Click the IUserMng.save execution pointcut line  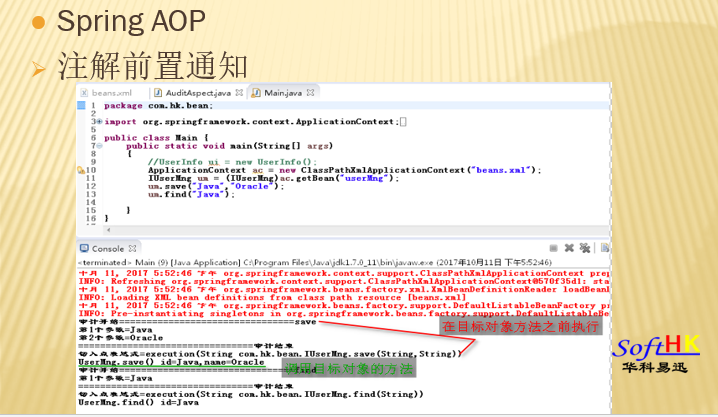[270, 354]
